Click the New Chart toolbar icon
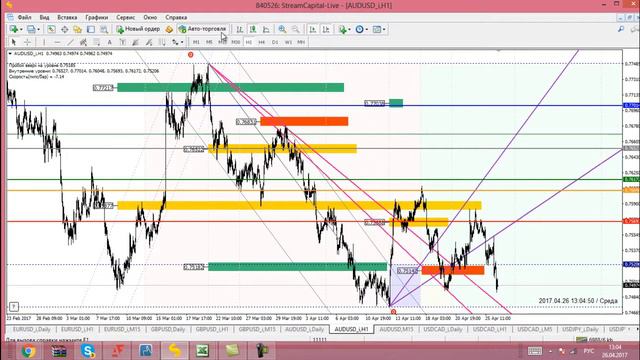 pyautogui.click(x=14, y=29)
